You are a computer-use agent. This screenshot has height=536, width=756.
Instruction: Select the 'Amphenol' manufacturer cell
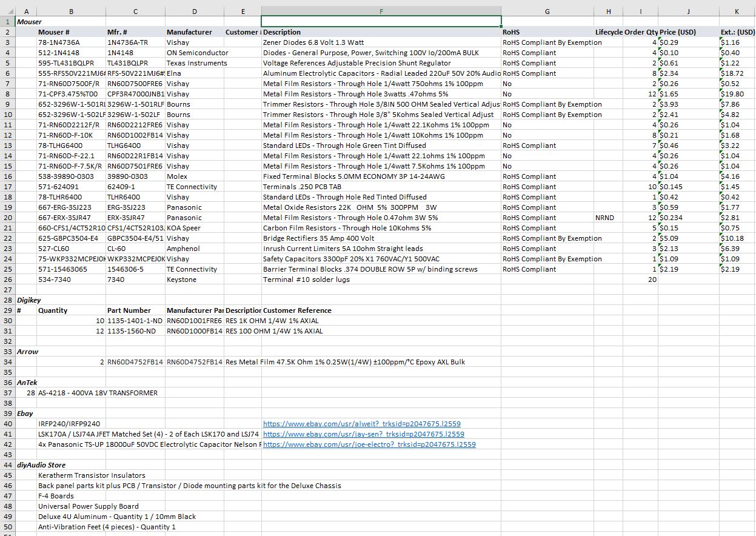[x=195, y=249]
